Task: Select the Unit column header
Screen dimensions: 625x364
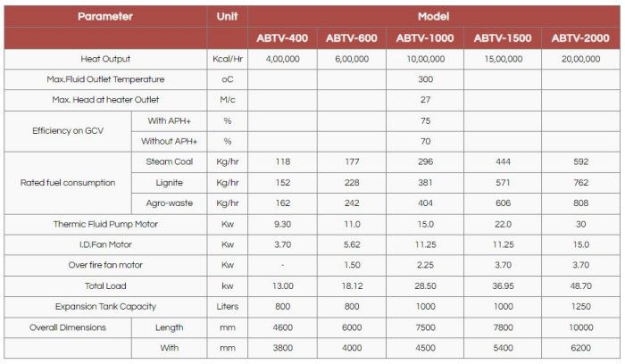Action: [228, 16]
